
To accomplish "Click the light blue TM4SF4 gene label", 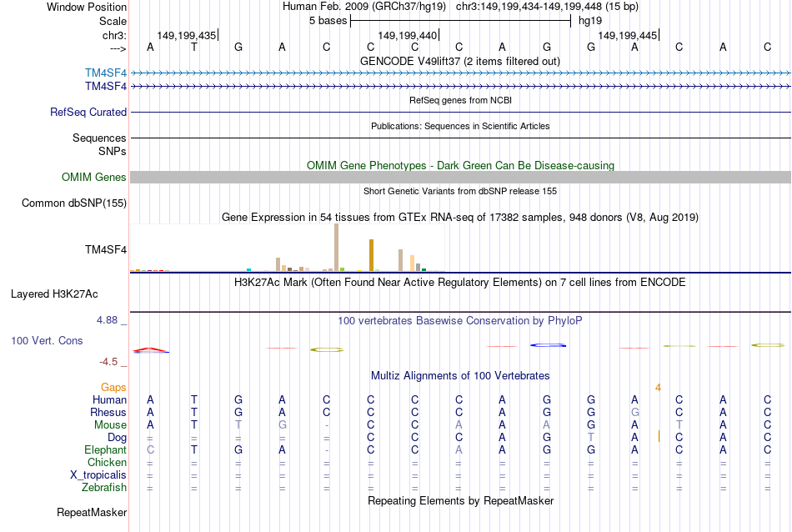I will click(x=106, y=73).
